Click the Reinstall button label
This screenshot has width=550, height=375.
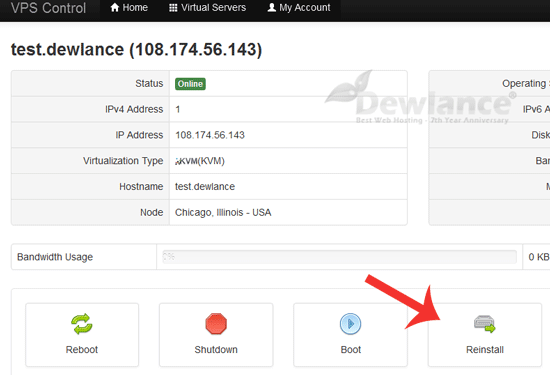[x=485, y=350]
